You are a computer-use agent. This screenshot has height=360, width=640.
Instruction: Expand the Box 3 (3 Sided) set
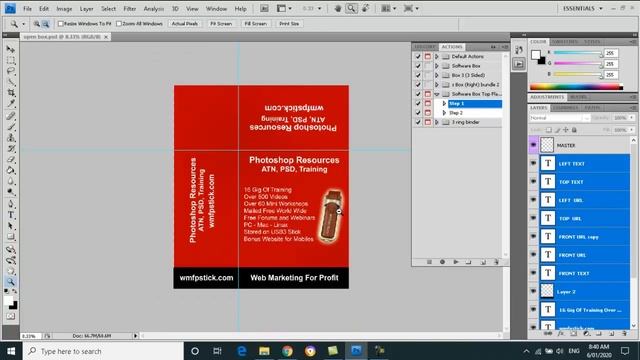[x=437, y=76]
